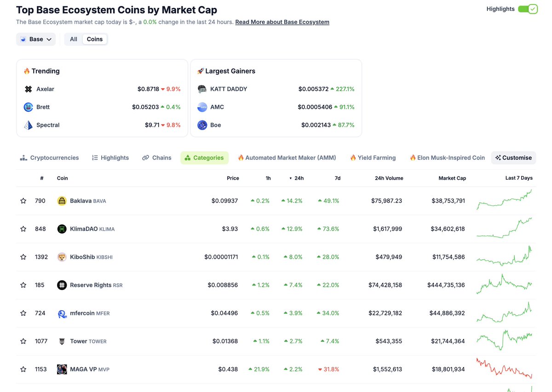The image size is (552, 392).
Task: Star the Reserve Rights RSR row
Action: pyautogui.click(x=23, y=285)
